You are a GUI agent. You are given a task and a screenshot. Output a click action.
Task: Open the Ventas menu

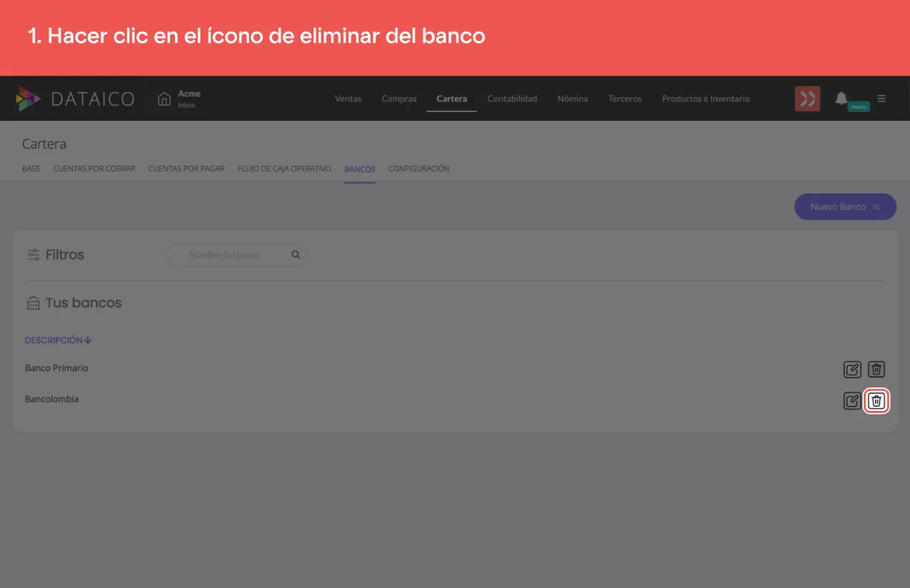348,99
